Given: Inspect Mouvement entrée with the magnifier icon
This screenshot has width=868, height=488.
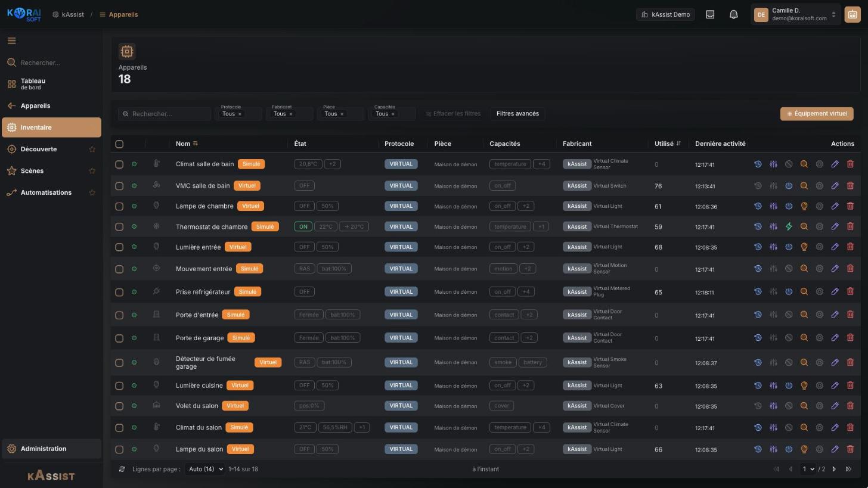Looking at the screenshot, I should (x=804, y=269).
